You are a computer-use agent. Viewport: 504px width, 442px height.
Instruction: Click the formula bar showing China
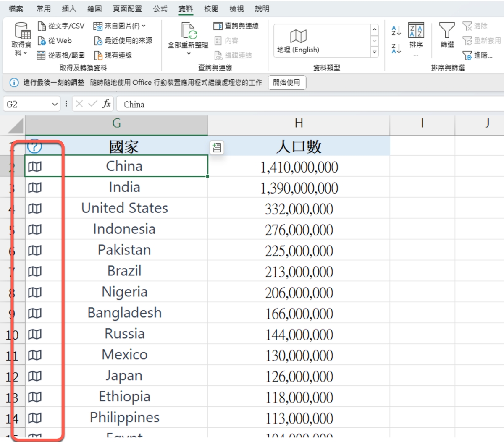(294, 104)
